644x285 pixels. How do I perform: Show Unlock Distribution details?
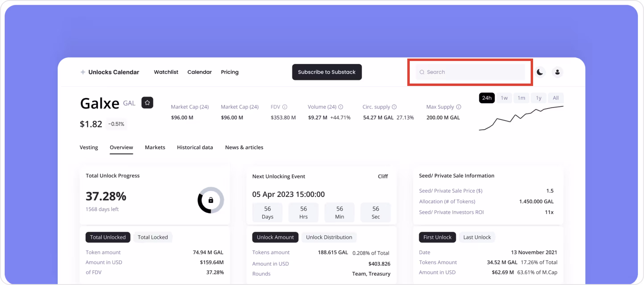[329, 237]
